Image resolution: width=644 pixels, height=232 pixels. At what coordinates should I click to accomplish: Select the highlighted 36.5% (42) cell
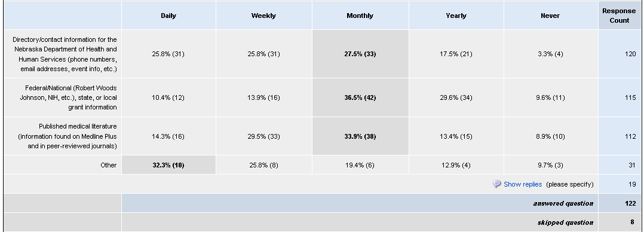360,97
